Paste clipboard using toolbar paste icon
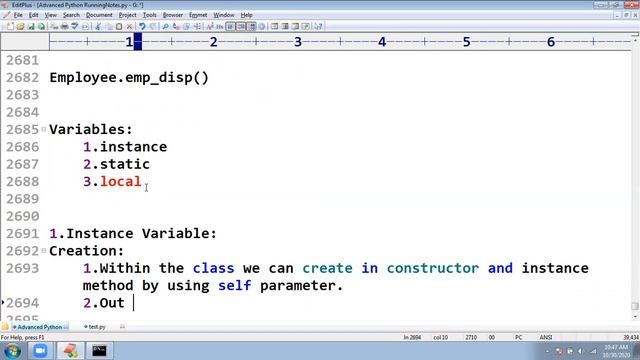The image size is (640, 360). tap(119, 27)
